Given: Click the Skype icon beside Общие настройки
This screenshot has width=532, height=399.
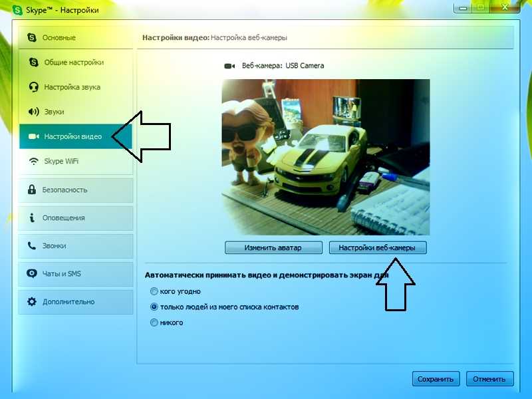Looking at the screenshot, I should (34, 62).
